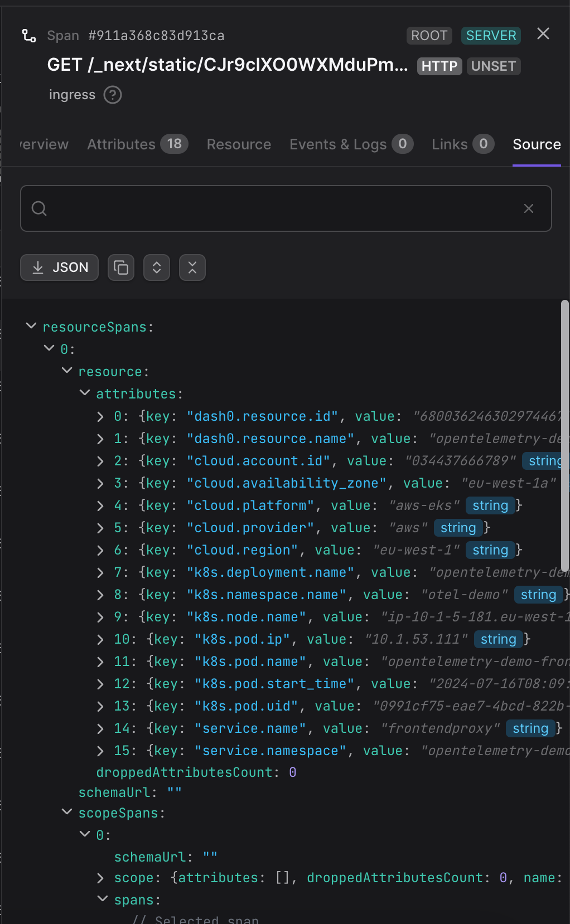Click the copy to clipboard icon
This screenshot has width=570, height=924.
(121, 268)
